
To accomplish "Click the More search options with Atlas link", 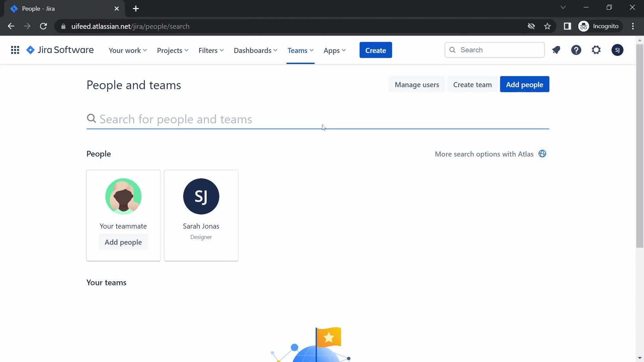I will click(x=484, y=154).
